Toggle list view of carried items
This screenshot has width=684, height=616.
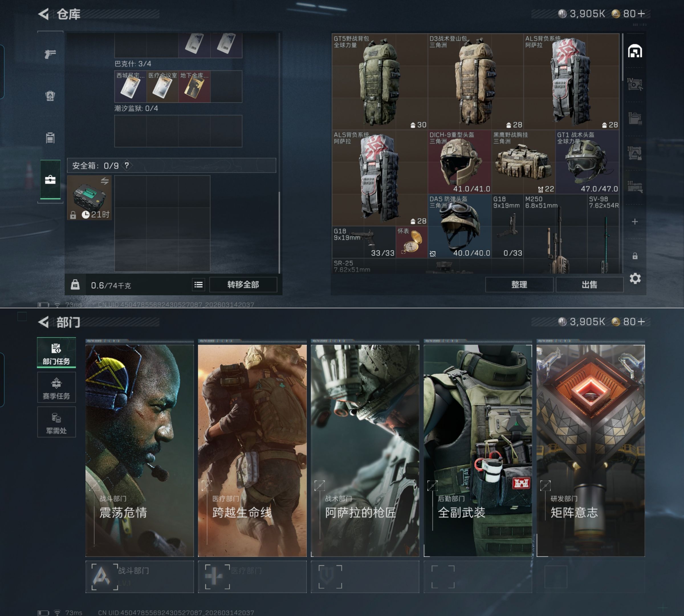click(x=199, y=285)
